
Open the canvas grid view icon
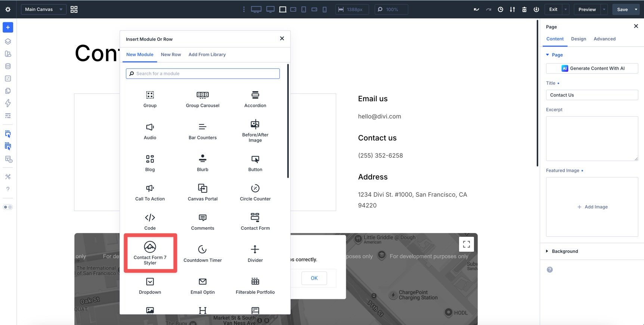pyautogui.click(x=74, y=9)
